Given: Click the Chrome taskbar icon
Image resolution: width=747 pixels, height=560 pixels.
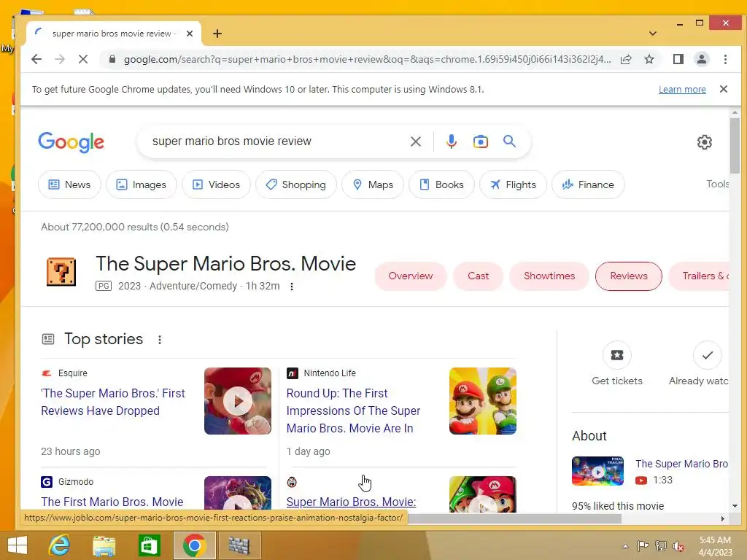Looking at the screenshot, I should [194, 545].
